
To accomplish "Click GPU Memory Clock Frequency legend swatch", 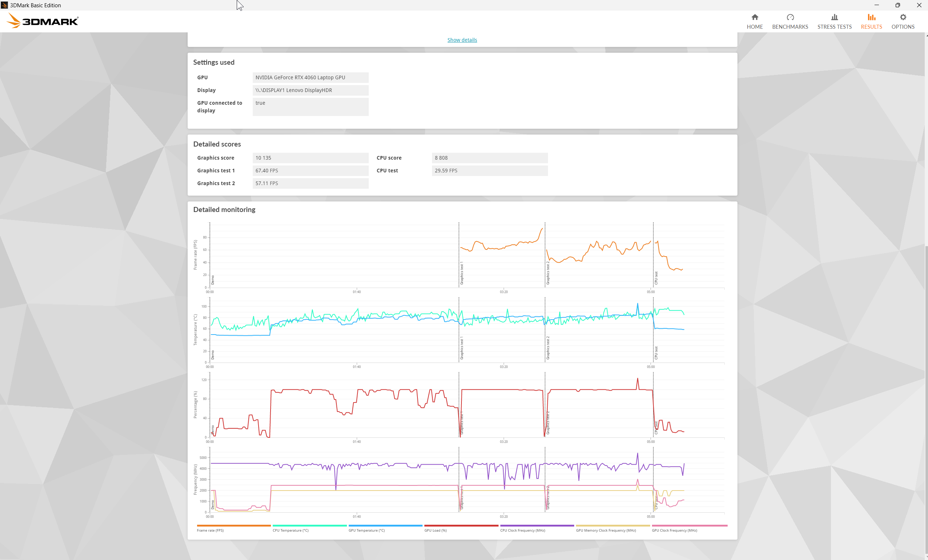I will 613,525.
